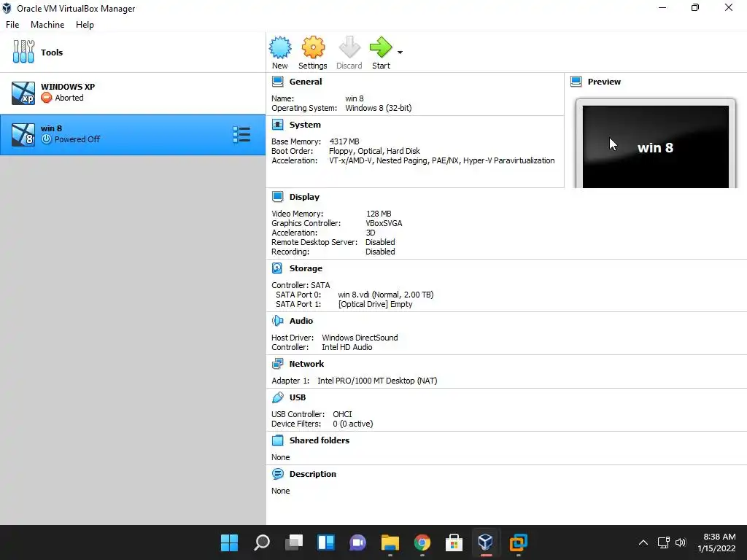Click the Audio section speaker icon
The width and height of the screenshot is (747, 560).
(278, 321)
